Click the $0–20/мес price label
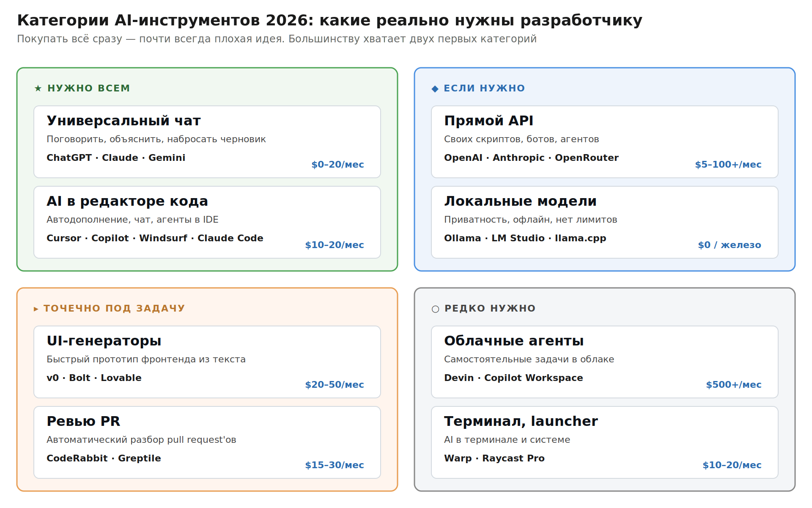Image resolution: width=812 pixels, height=508 pixels. tap(337, 164)
